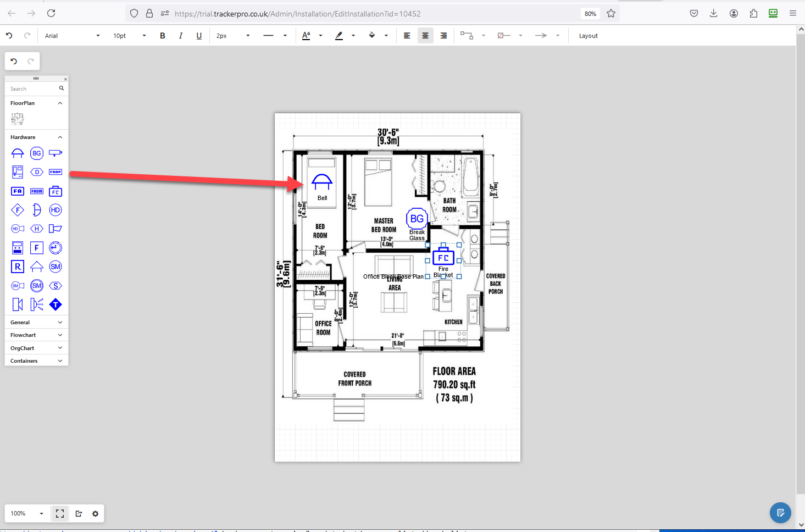
Task: Click the Layout button in toolbar
Action: [588, 36]
